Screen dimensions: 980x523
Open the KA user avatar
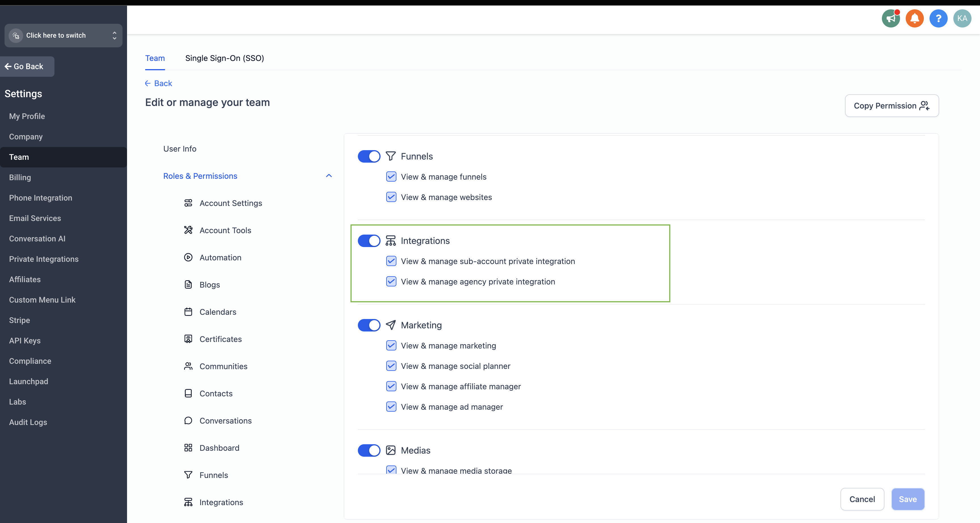coord(962,18)
